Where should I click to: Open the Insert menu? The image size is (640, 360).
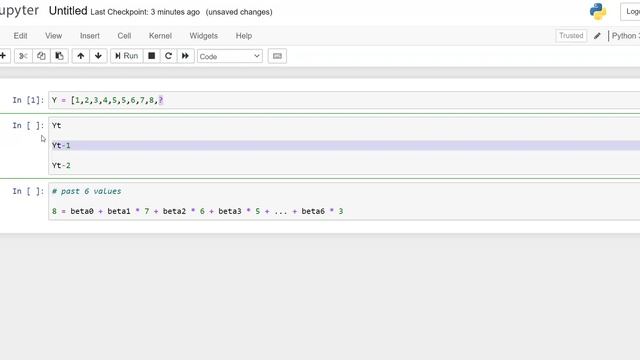[x=90, y=36]
